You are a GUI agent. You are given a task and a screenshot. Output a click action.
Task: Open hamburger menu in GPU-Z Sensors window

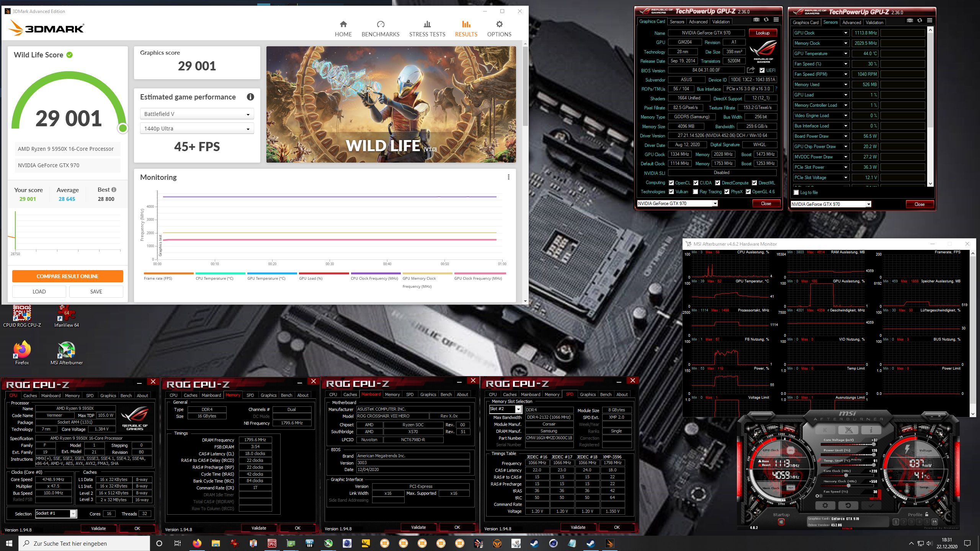(x=929, y=21)
